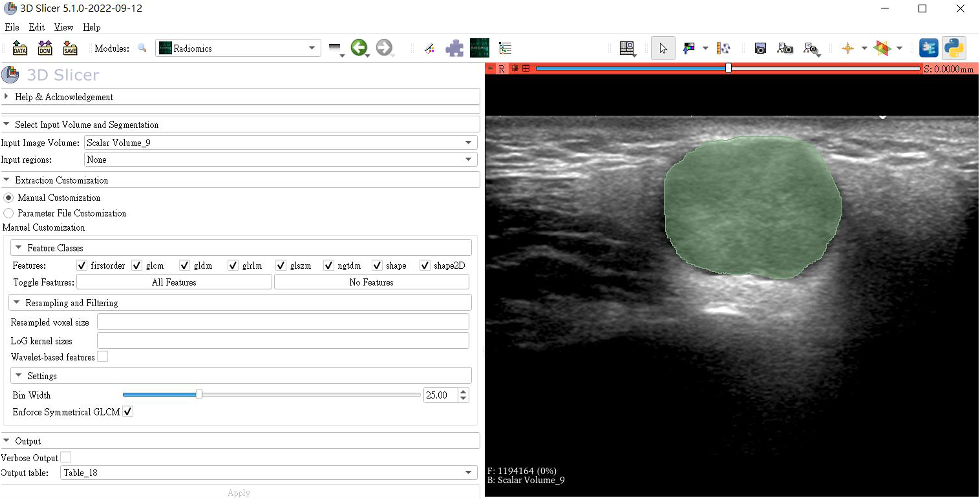Uncheck the glcm feature checkbox
980x500 pixels.
point(137,266)
